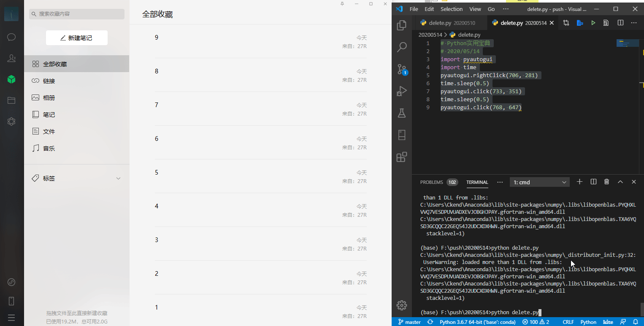Focus the 搜索收藏内容 search field
Viewport: 644px width, 326px height.
(x=77, y=14)
